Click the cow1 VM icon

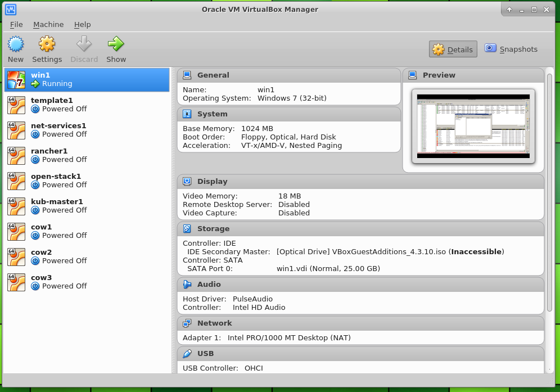(x=16, y=232)
